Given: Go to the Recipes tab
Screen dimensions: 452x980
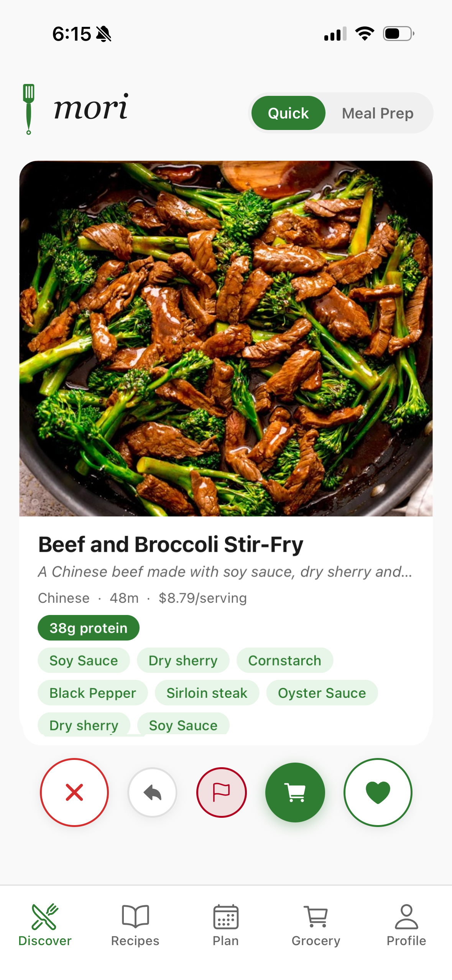Looking at the screenshot, I should click(x=135, y=925).
